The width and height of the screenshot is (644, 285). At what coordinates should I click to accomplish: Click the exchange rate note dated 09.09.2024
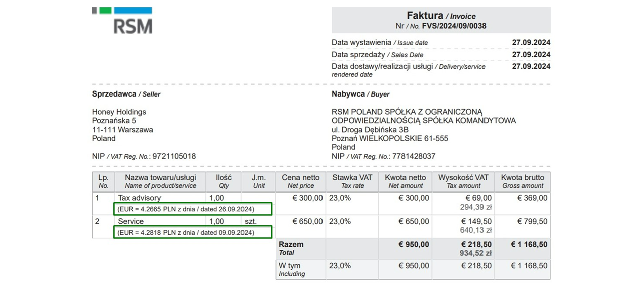point(193,233)
